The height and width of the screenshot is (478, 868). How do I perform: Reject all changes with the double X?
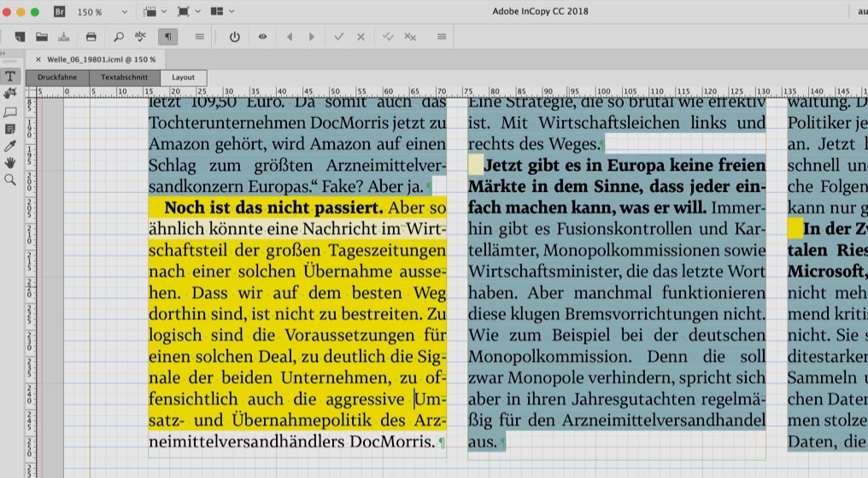(410, 37)
